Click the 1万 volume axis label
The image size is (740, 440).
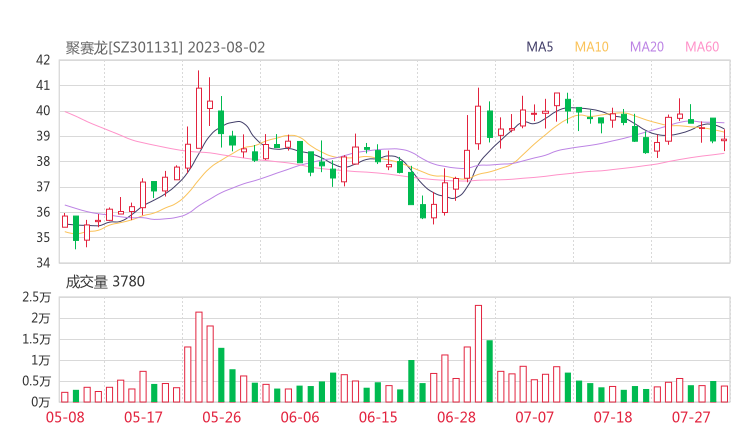pos(41,361)
